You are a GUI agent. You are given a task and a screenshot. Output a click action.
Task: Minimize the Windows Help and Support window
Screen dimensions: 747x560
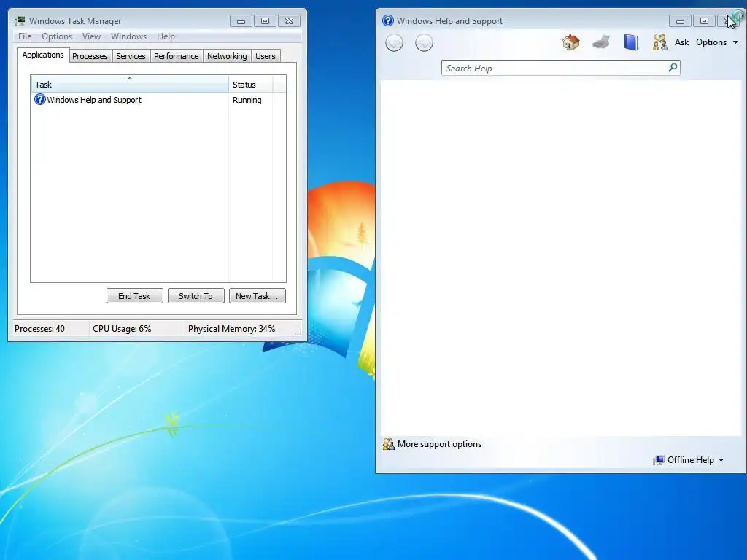[x=681, y=21]
